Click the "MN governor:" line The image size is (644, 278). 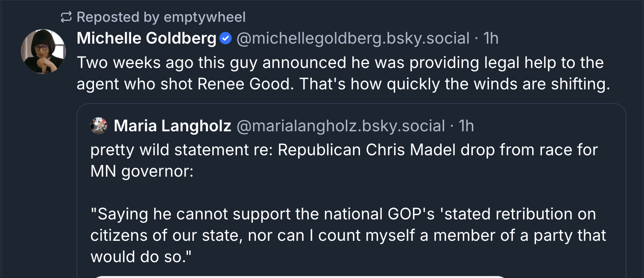(142, 172)
